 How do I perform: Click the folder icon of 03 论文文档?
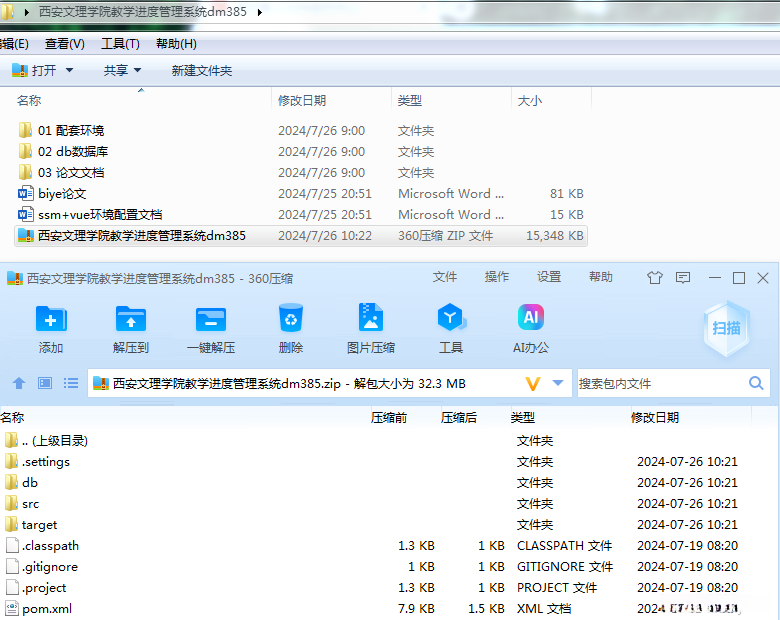(25, 173)
